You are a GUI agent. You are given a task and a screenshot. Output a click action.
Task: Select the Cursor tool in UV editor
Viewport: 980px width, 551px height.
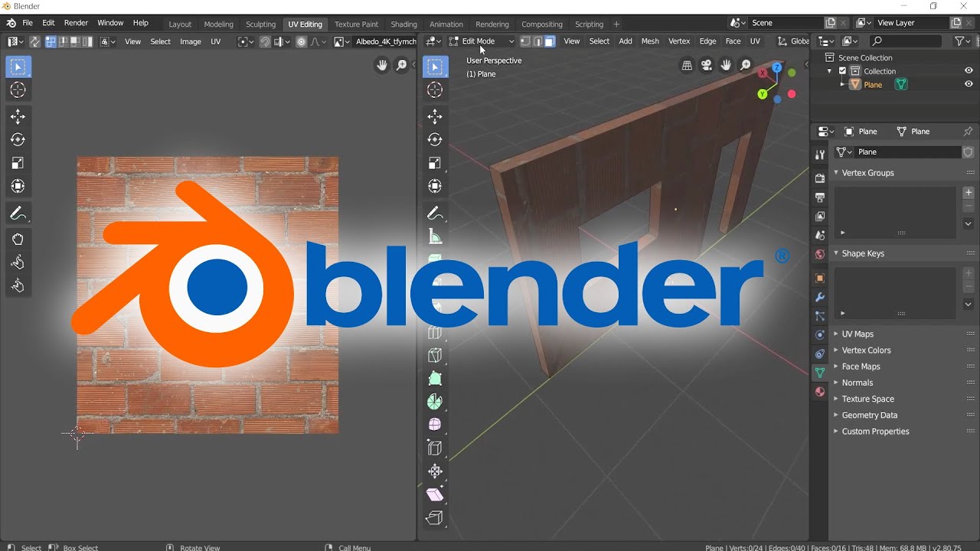tap(18, 90)
